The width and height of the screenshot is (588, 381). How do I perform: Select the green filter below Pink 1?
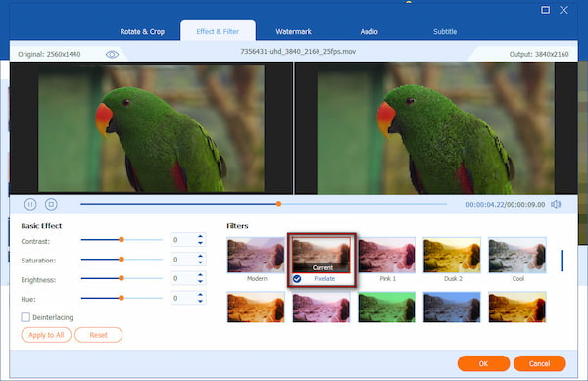pos(387,308)
